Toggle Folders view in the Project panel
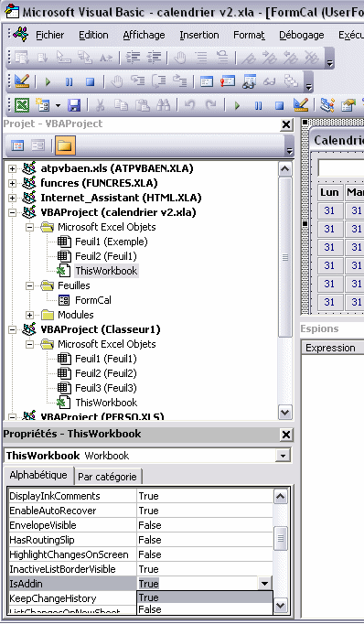This screenshot has height=624, width=364. 65,145
